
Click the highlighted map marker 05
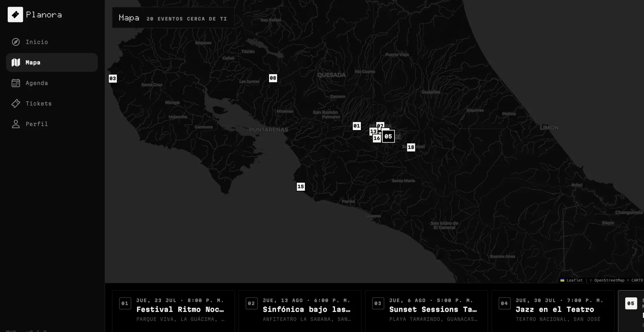coord(388,136)
